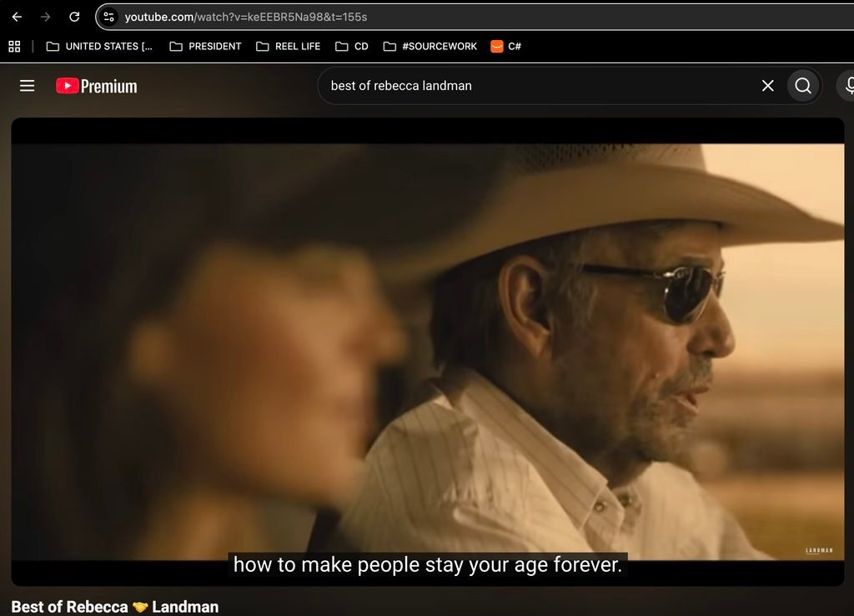Image resolution: width=854 pixels, height=616 pixels.
Task: Click the "Best of Rebecca Landman" video title
Action: (x=115, y=606)
